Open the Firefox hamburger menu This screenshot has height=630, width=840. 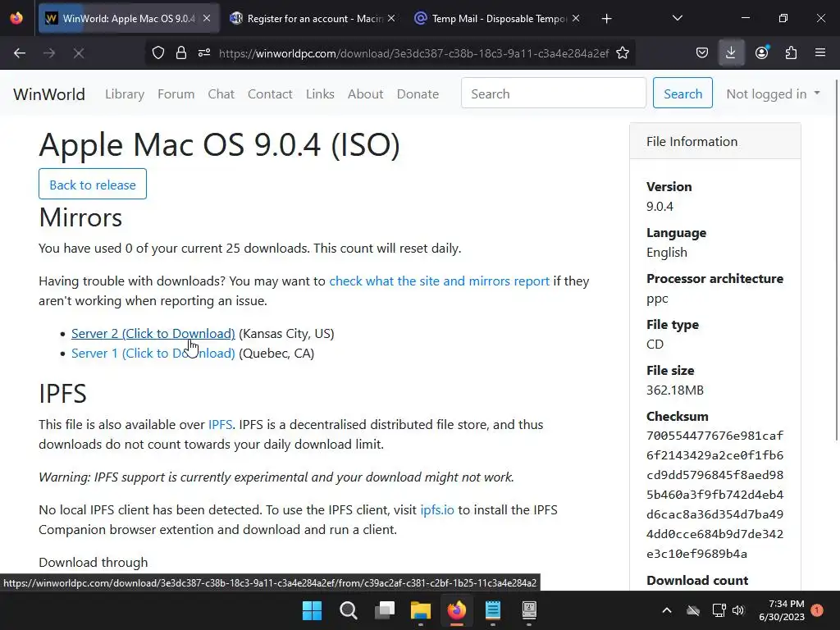pos(819,53)
